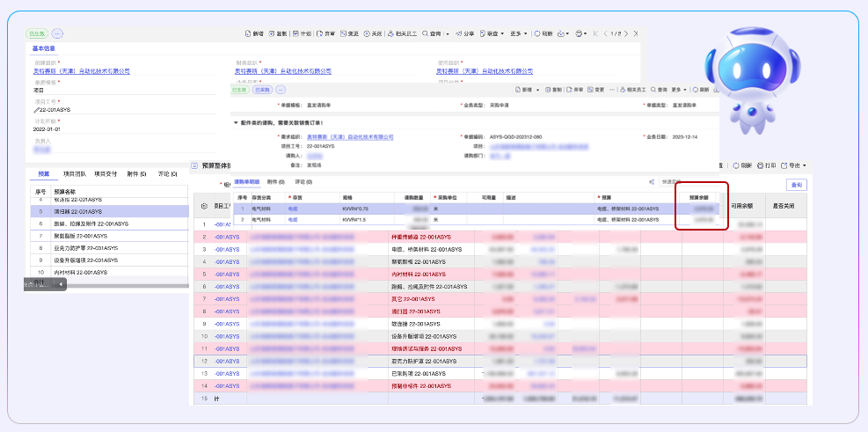Open the 导出 export dropdown
868x432 pixels.
pos(796,165)
